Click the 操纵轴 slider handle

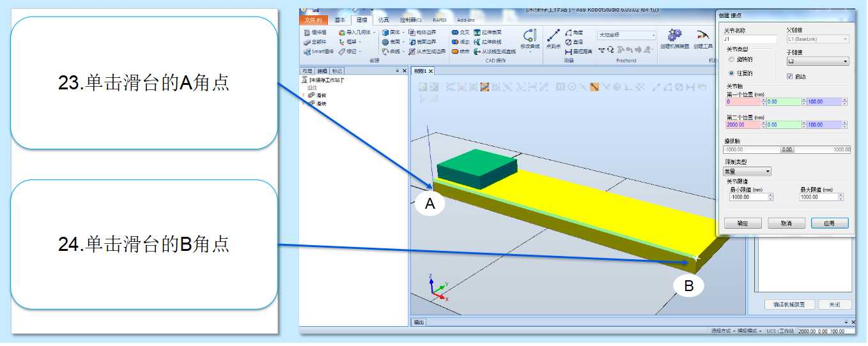[787, 149]
